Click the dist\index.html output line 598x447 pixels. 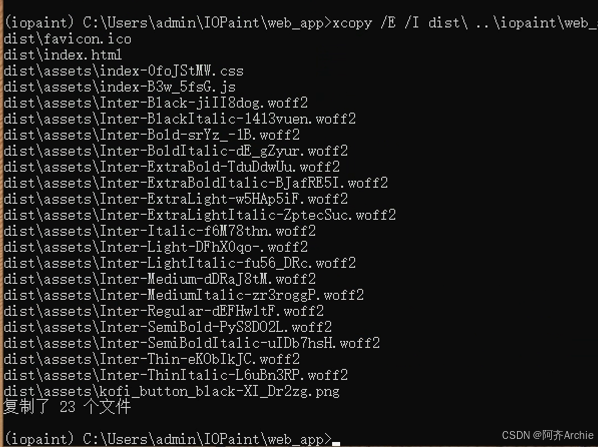coord(63,55)
